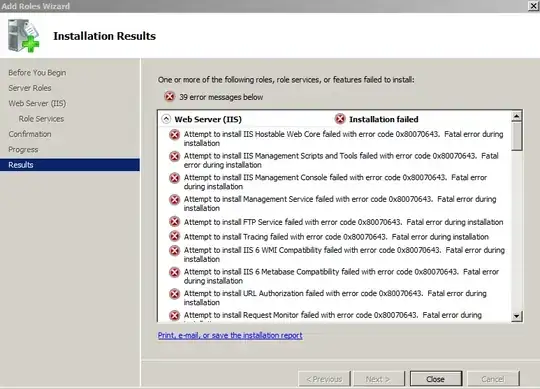The height and width of the screenshot is (389, 540).
Task: Click the disabled Previous button
Action: point(324,379)
